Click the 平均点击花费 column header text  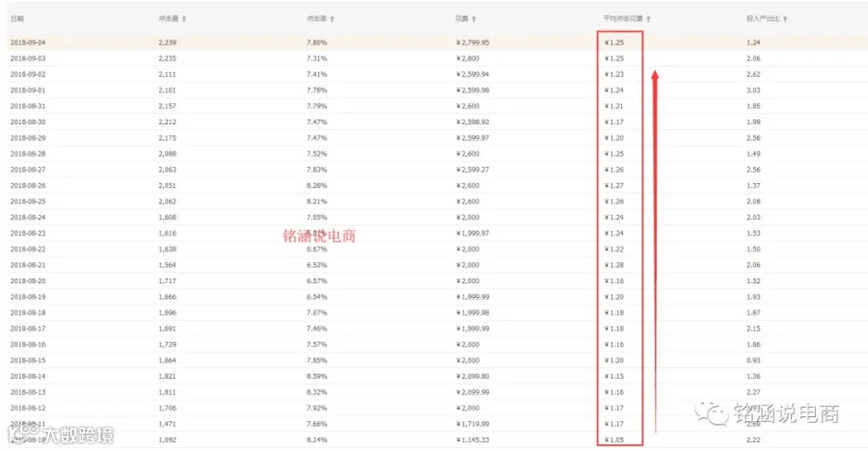(623, 19)
